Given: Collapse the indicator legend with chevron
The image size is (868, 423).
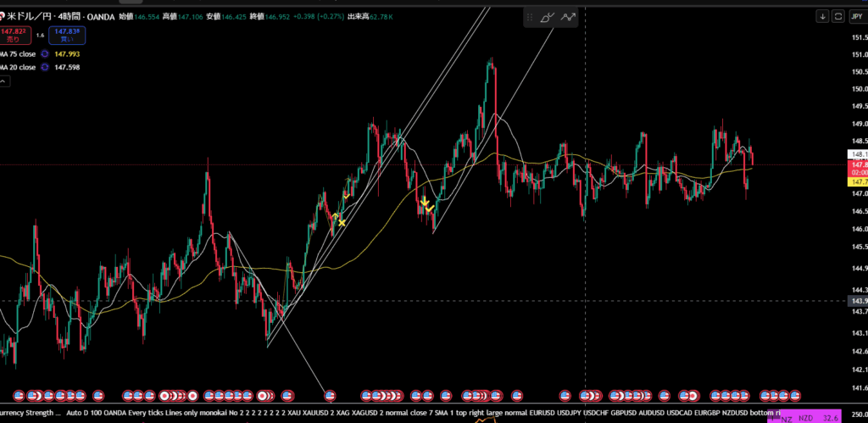Looking at the screenshot, I should click(4, 83).
